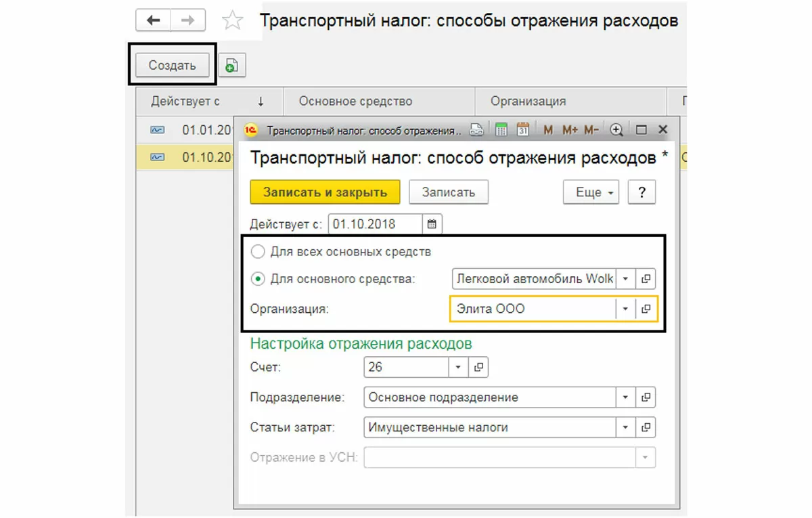Click the copy-create icon next to Создать

tap(231, 65)
